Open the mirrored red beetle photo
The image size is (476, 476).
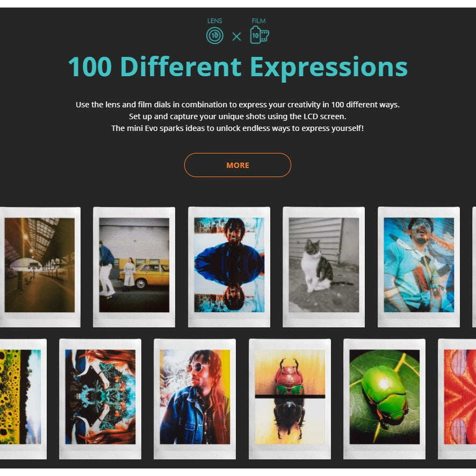point(290,399)
